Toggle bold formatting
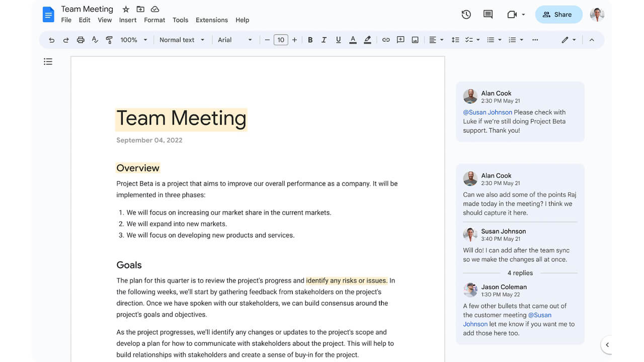Viewport: 644px width, 362px height. pos(310,40)
